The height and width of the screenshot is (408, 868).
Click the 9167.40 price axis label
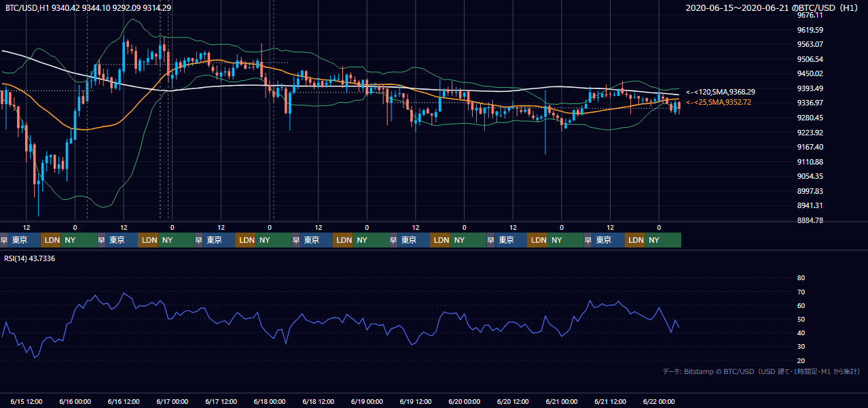pyautogui.click(x=810, y=147)
